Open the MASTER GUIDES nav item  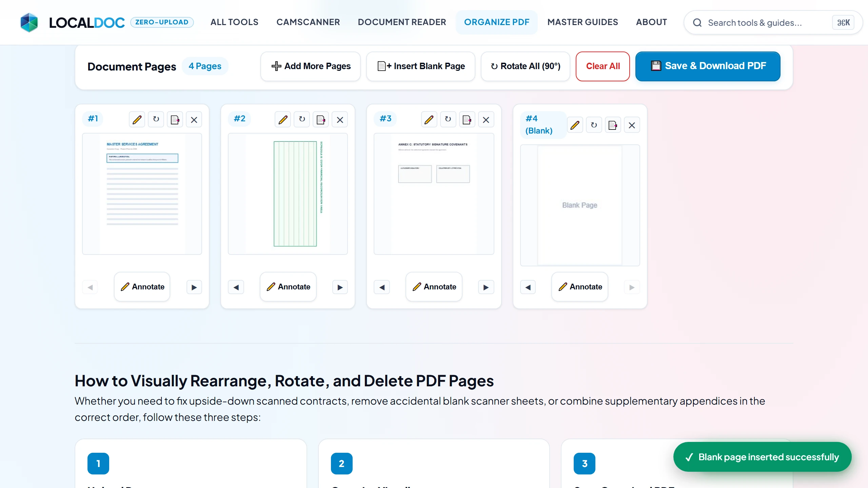[583, 22]
